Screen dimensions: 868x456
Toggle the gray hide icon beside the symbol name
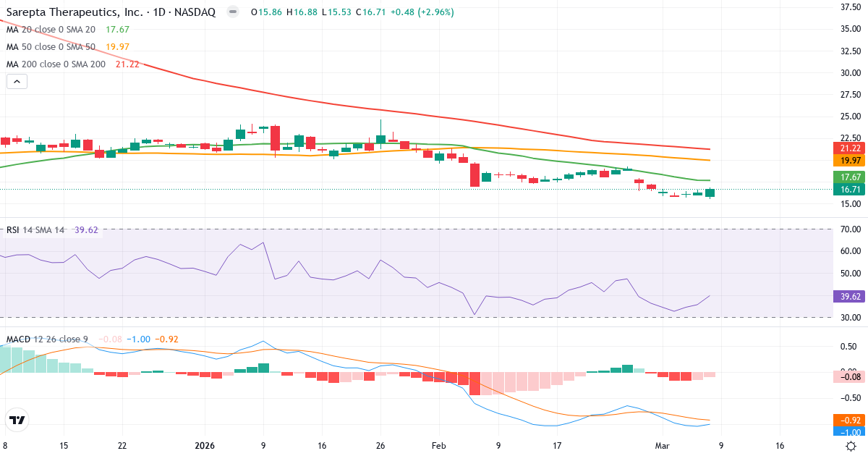point(231,12)
